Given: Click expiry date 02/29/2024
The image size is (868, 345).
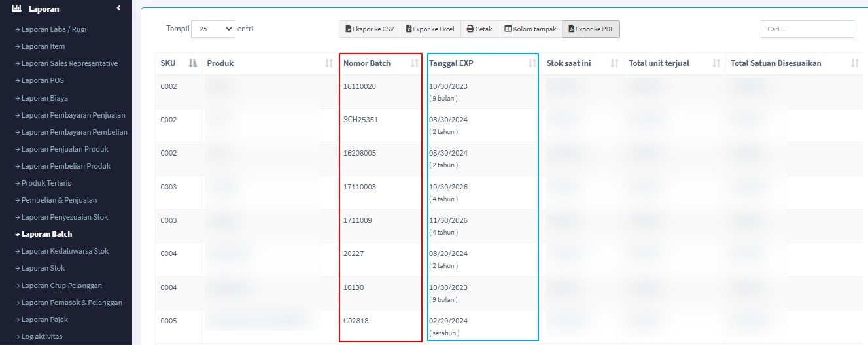Looking at the screenshot, I should click(x=449, y=321).
